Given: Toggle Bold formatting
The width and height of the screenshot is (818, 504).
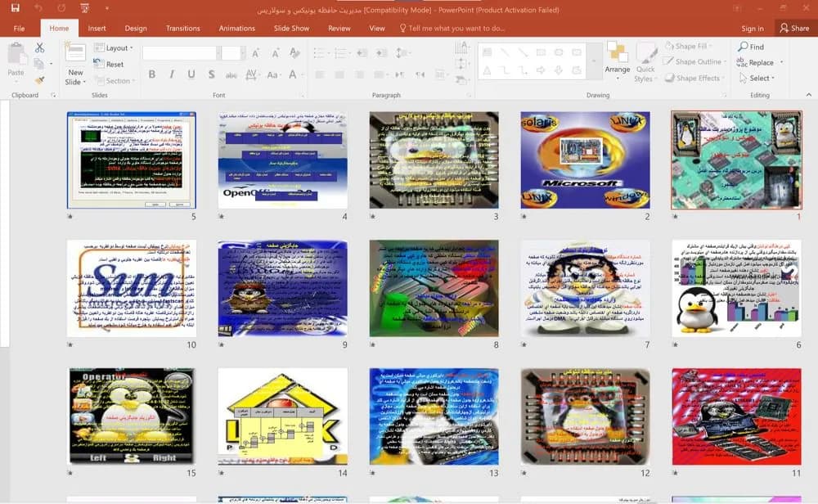Looking at the screenshot, I should pyautogui.click(x=152, y=74).
